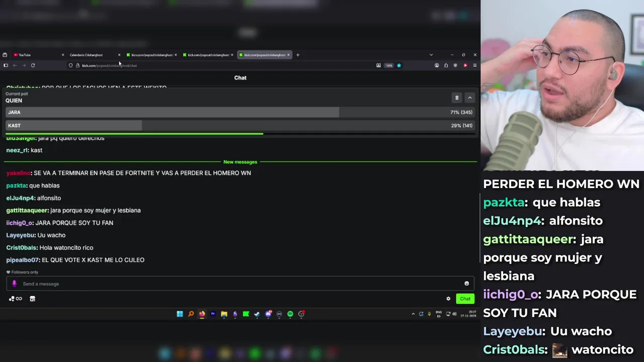Open File Explorer from the taskbar

(224, 314)
